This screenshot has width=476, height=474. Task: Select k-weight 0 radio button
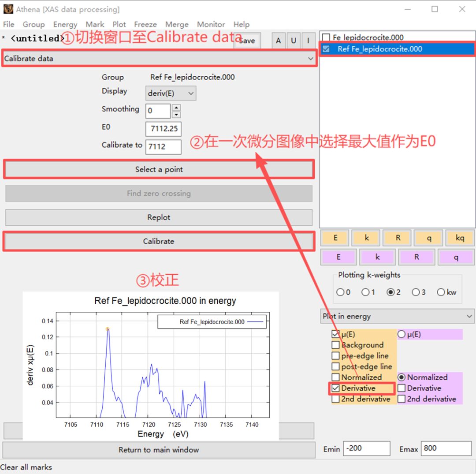pyautogui.click(x=340, y=292)
